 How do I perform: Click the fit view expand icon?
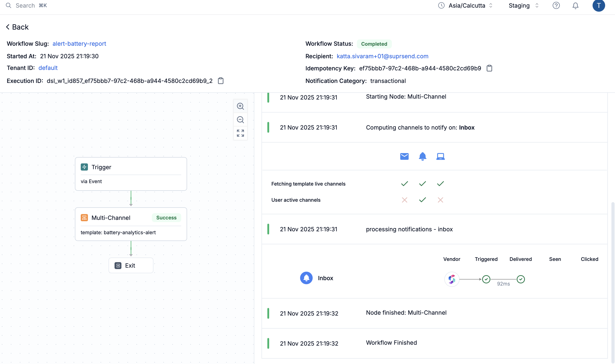tap(240, 133)
